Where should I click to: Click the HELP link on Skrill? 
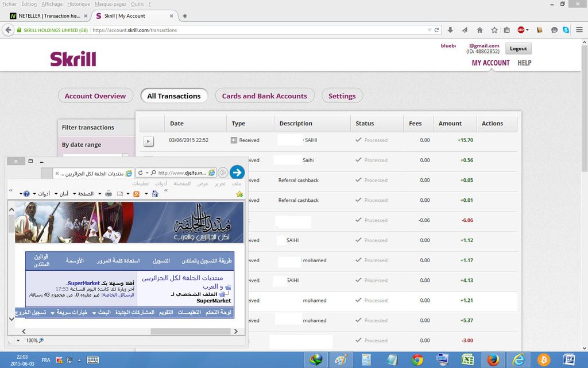click(524, 63)
